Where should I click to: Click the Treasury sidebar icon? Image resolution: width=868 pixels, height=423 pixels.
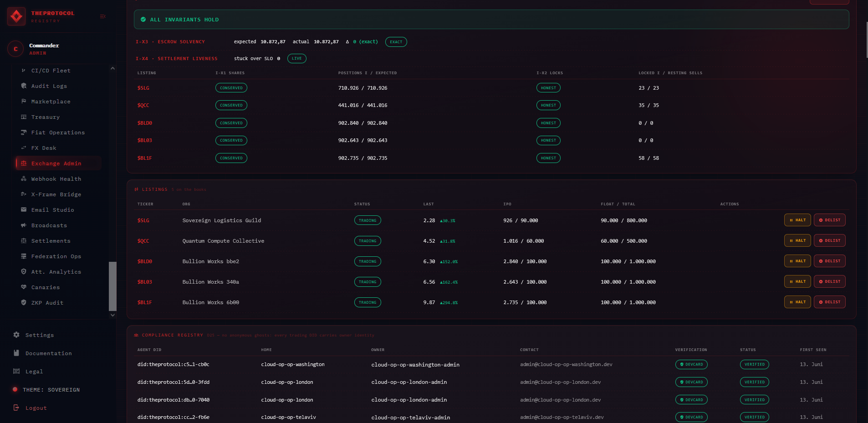[x=24, y=117]
